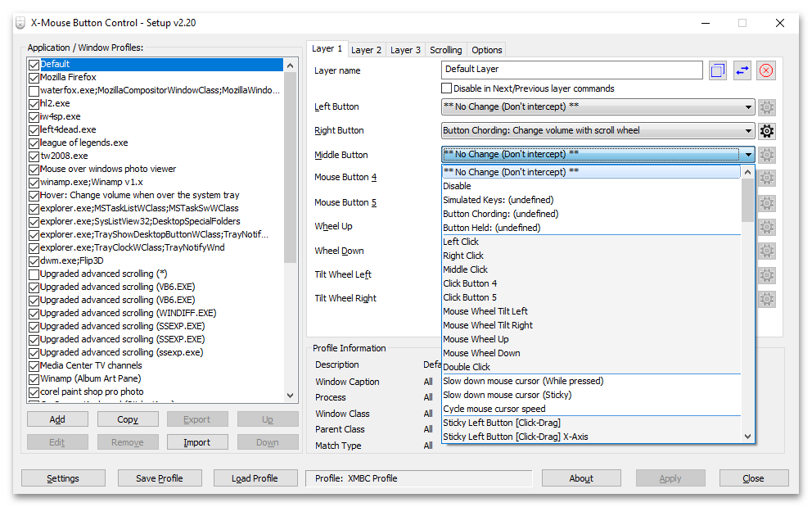
Task: Click the profile list scrollbar down arrow
Action: coord(290,396)
